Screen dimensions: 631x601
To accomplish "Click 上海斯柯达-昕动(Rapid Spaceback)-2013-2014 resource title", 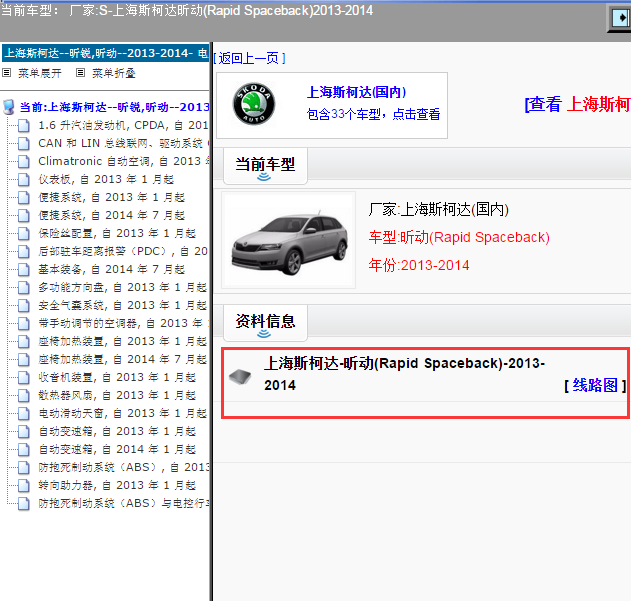I will point(404,374).
